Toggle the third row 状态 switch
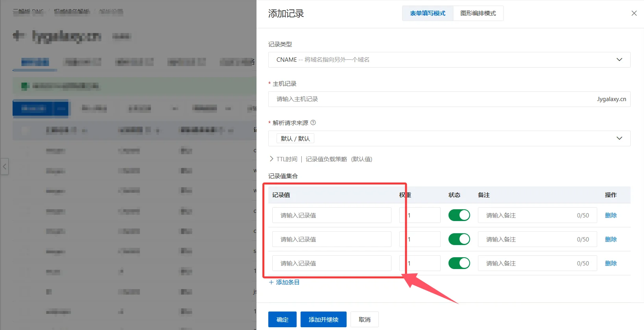 [459, 263]
